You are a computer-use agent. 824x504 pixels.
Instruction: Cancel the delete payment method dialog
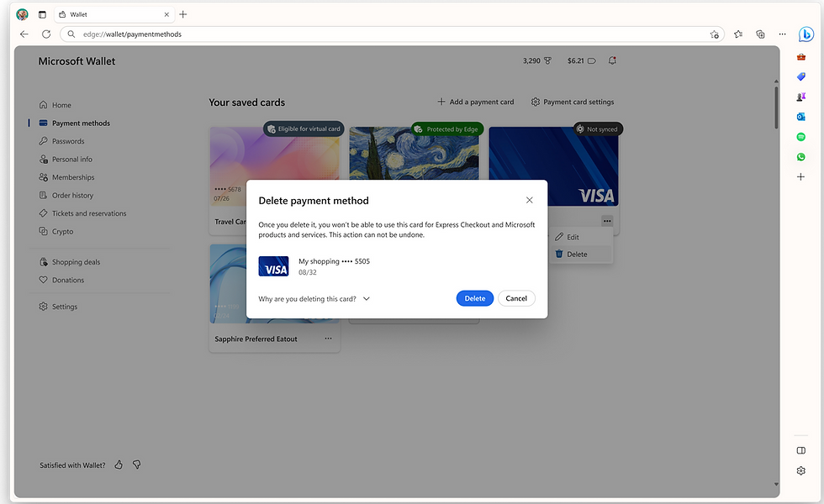point(516,298)
